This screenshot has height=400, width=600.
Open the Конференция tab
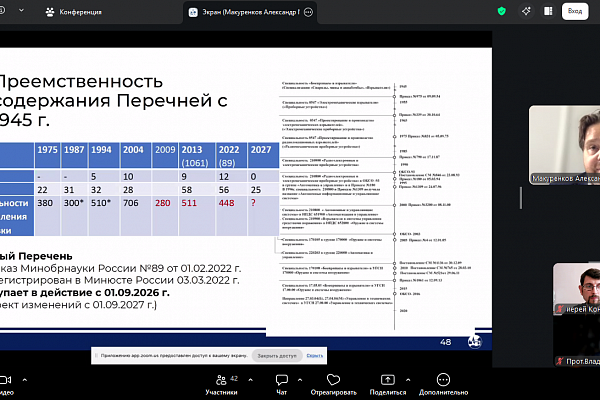[73, 12]
